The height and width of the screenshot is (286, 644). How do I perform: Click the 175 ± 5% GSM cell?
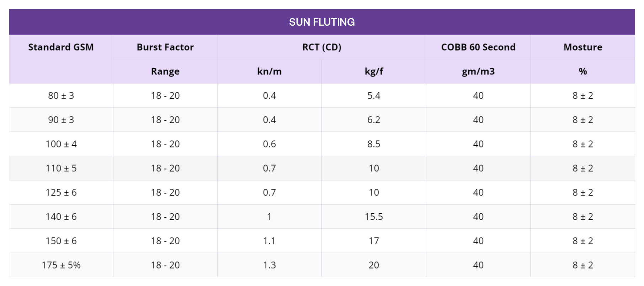[61, 265]
